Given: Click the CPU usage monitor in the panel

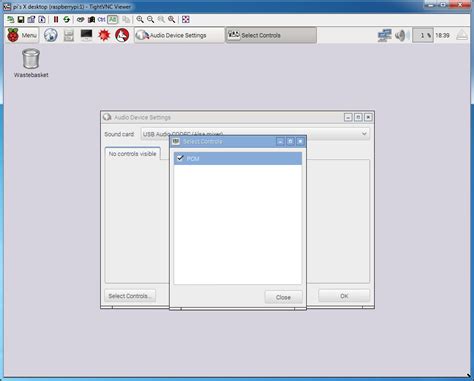Looking at the screenshot, I should click(423, 35).
